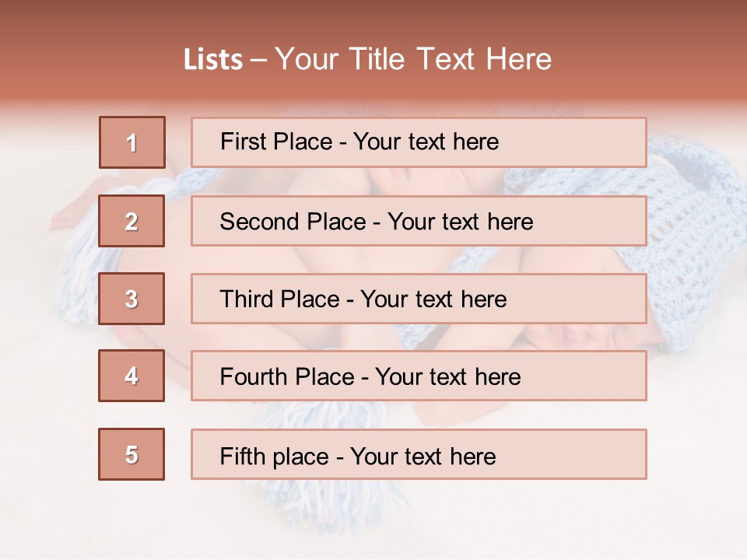Click the 'Third Place' text box
This screenshot has width=747, height=560.
pos(419,299)
